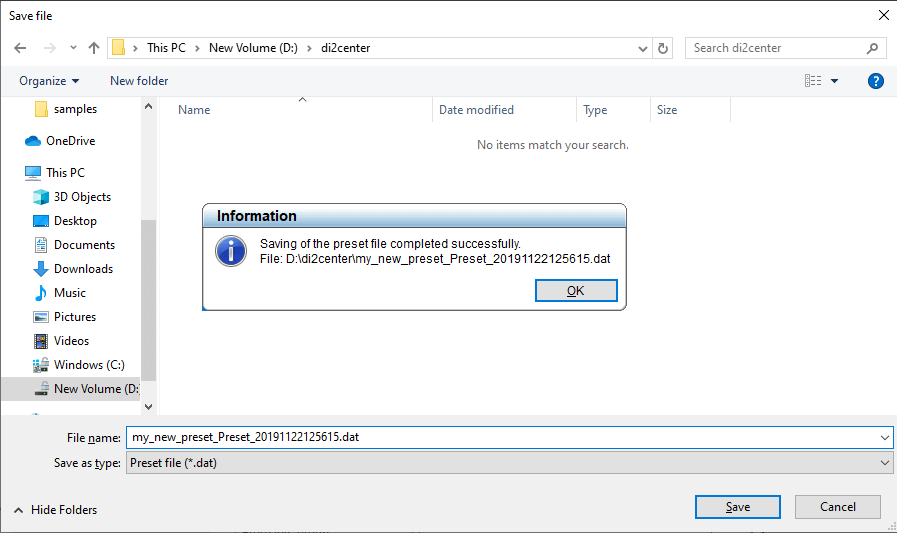
Task: Click OK in the Information dialog
Action: (576, 291)
